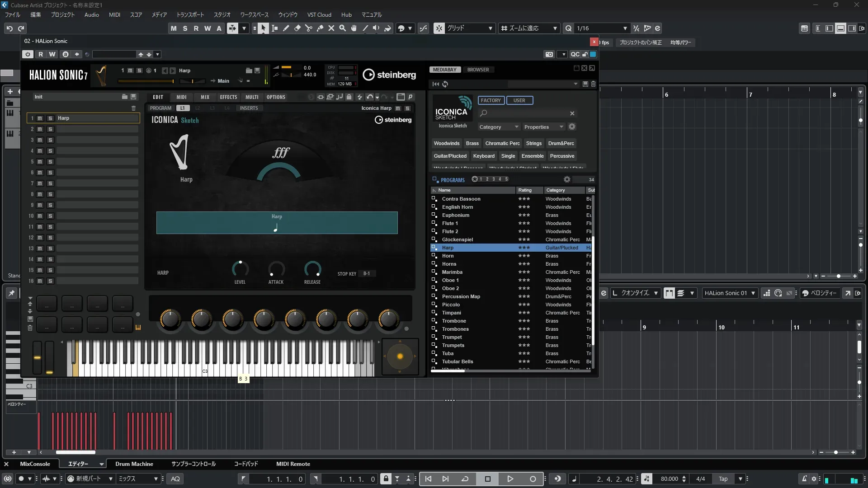868x488 pixels.
Task: Solo slot 1 Harp in HALion
Action: (x=50, y=118)
